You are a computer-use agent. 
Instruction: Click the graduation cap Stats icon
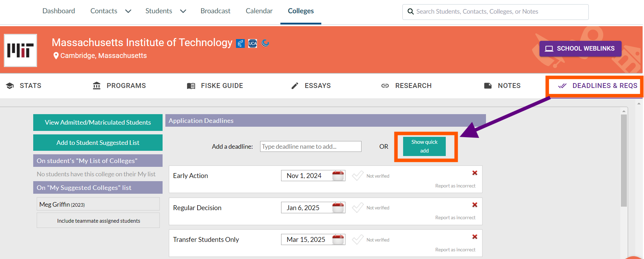10,86
